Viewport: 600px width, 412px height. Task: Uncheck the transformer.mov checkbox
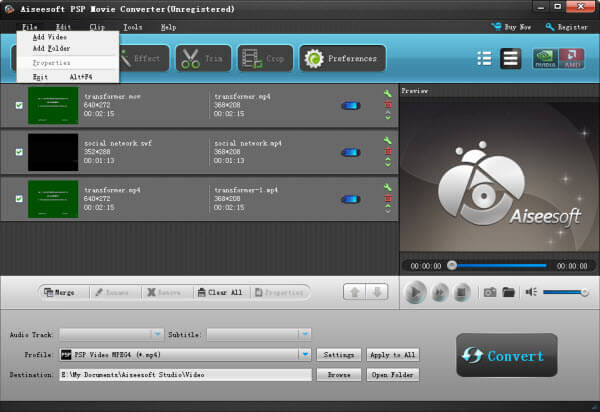click(19, 105)
